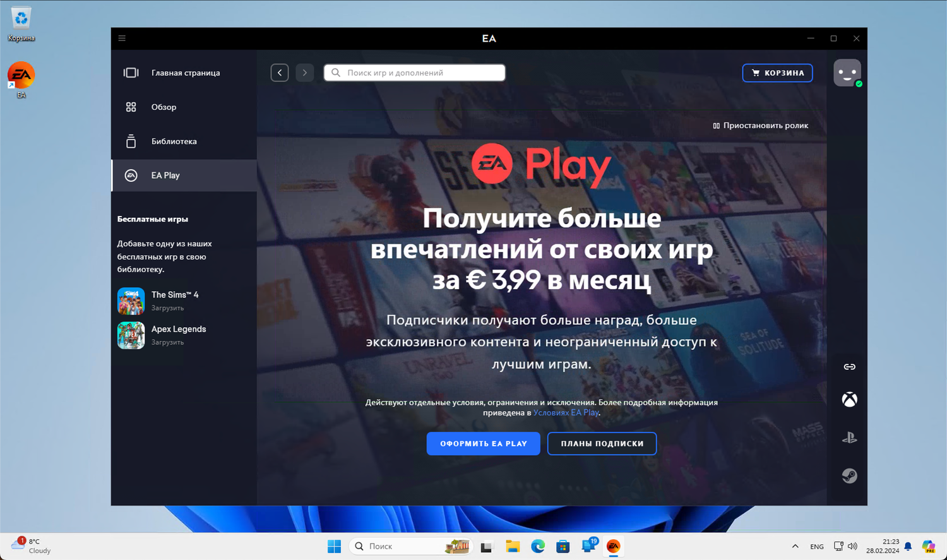Click the EA app icon on taskbar
Viewport: 947px width, 560px height.
pos(614,546)
